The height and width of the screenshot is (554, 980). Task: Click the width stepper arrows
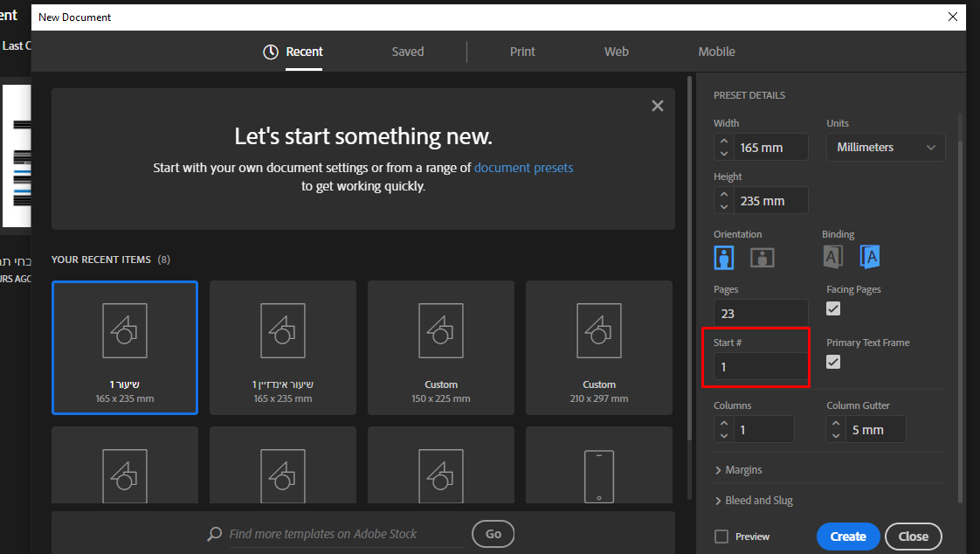(x=723, y=147)
